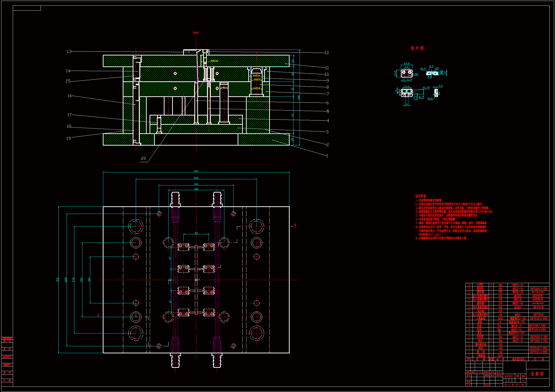555x392 pixels.
Task: Click the 260 dimension in plan view
Action: tap(196, 178)
